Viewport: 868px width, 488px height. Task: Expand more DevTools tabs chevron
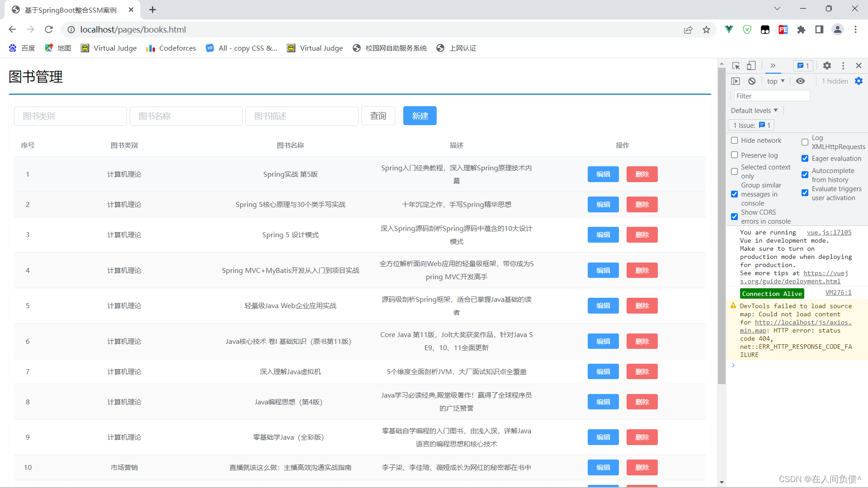[773, 66]
